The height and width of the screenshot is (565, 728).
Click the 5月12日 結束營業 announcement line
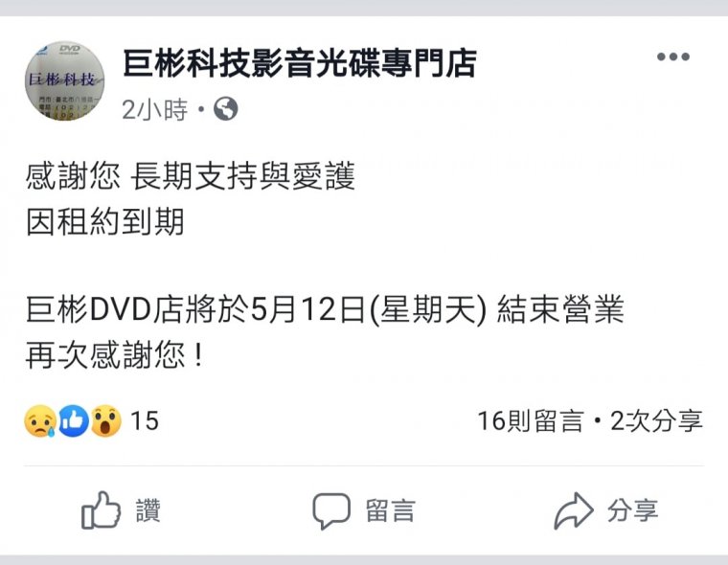click(325, 309)
